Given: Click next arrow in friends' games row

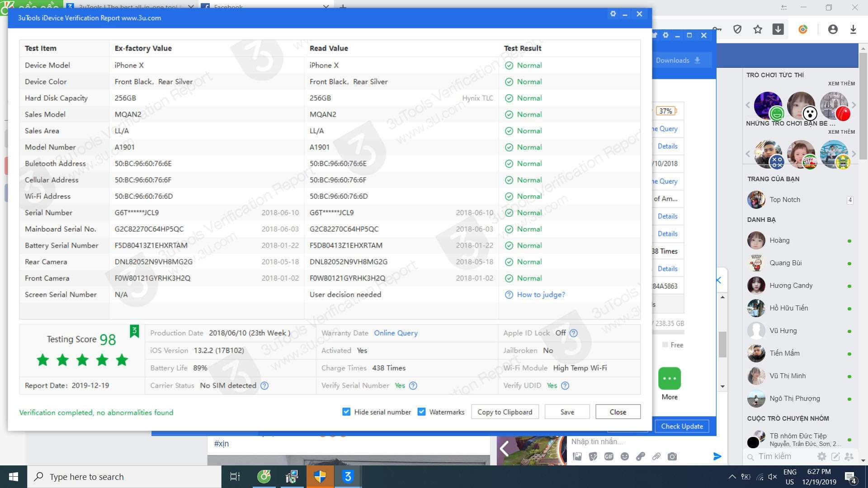Looking at the screenshot, I should (x=854, y=153).
